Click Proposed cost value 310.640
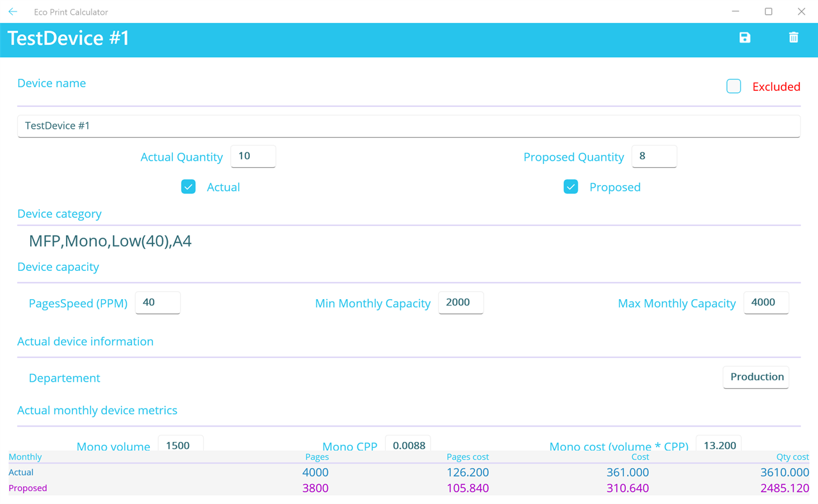Image resolution: width=818 pixels, height=504 pixels. 628,488
